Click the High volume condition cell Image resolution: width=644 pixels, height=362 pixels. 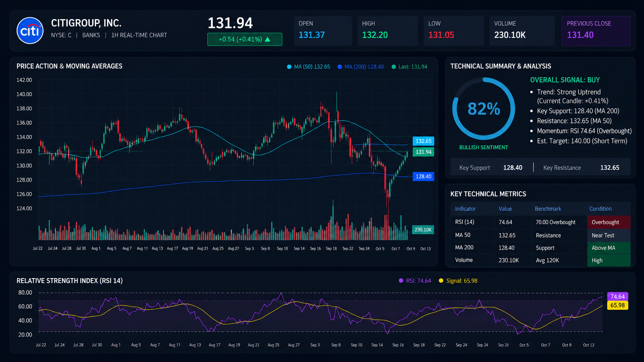click(x=609, y=260)
